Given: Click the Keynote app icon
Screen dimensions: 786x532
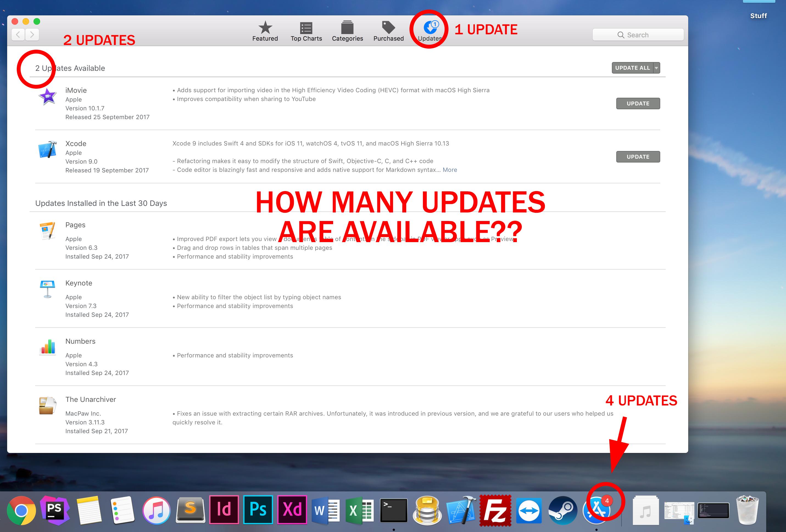Looking at the screenshot, I should (x=48, y=289).
